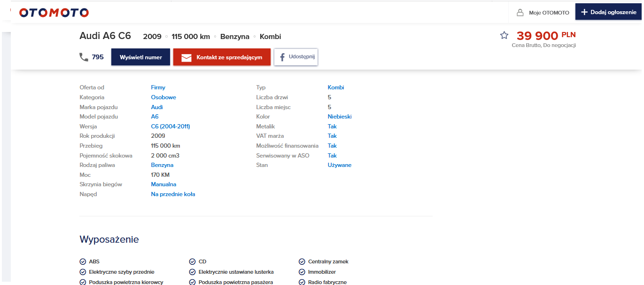Click the 170 KM power value

pyautogui.click(x=160, y=175)
